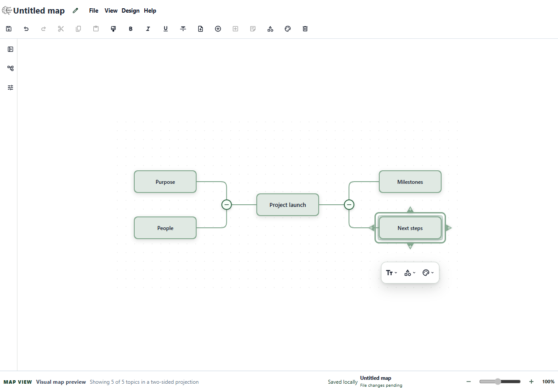The width and height of the screenshot is (558, 392).
Task: Select the format painter brush icon
Action: [113, 29]
